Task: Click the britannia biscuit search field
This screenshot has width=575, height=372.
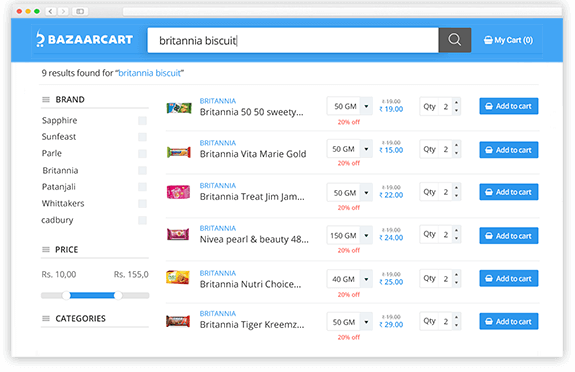Action: point(293,40)
